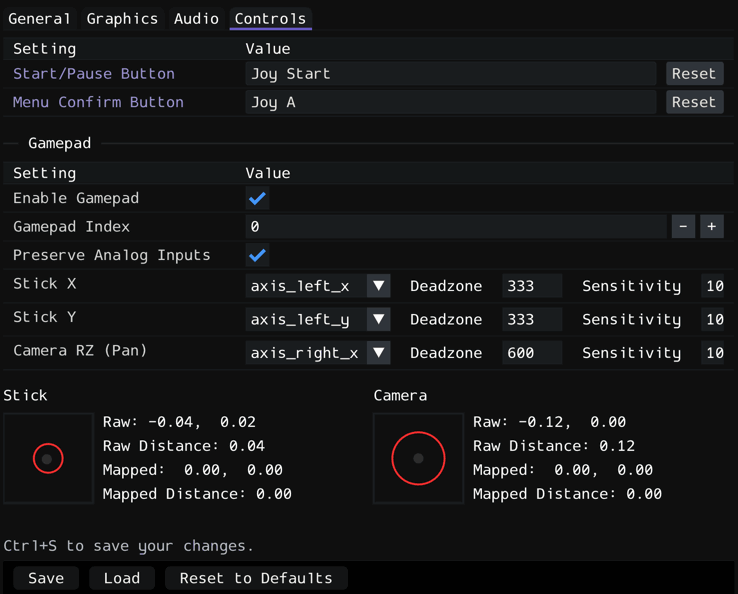Click the Stick visualizer box
This screenshot has height=594, width=738.
tap(48, 458)
